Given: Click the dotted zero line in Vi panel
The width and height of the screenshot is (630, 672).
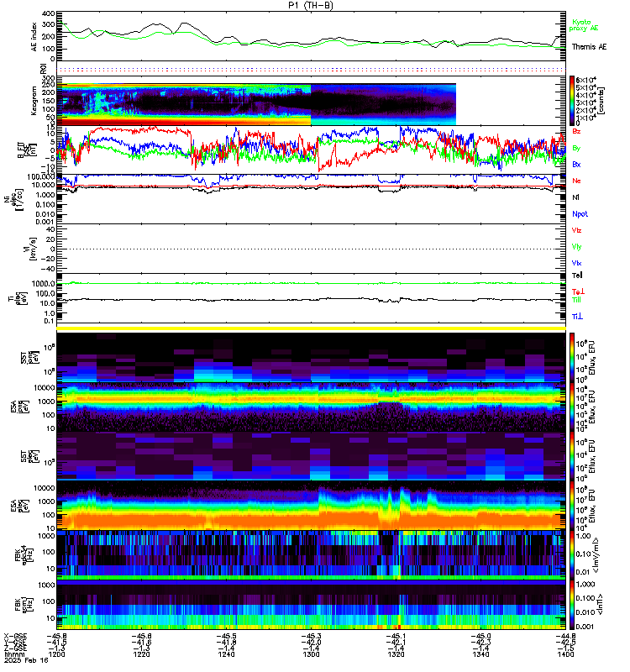Looking at the screenshot, I should (x=311, y=249).
